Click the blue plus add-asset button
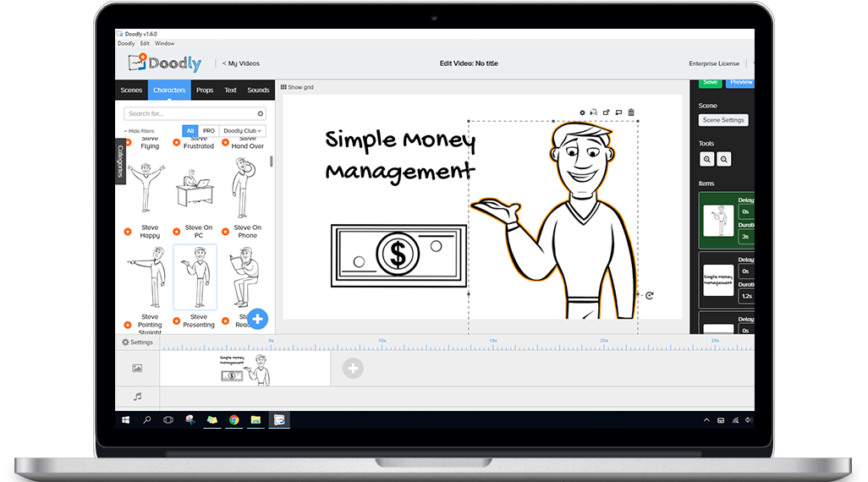This screenshot has width=868, height=482. tap(257, 319)
